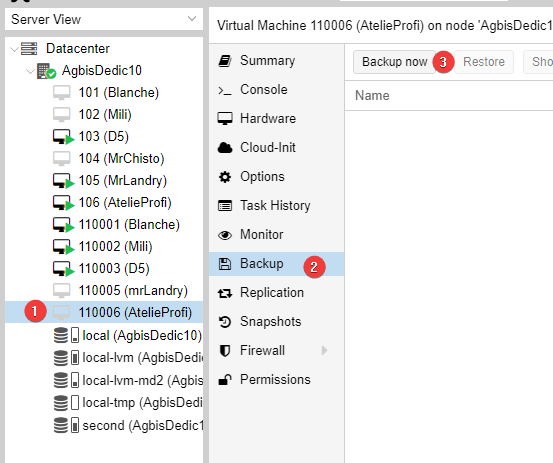553x463 pixels.
Task: Click the Backup now button
Action: [x=395, y=62]
